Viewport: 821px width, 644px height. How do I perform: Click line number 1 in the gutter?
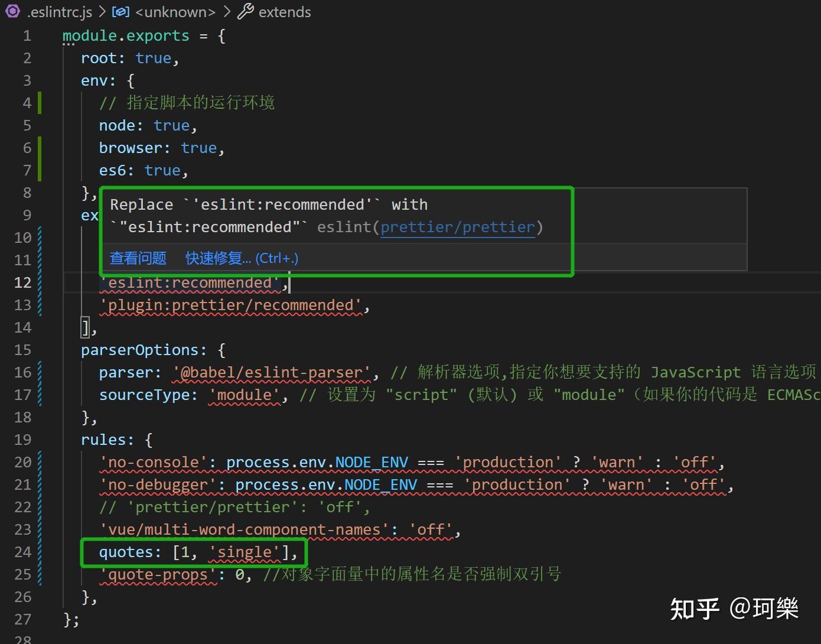27,36
